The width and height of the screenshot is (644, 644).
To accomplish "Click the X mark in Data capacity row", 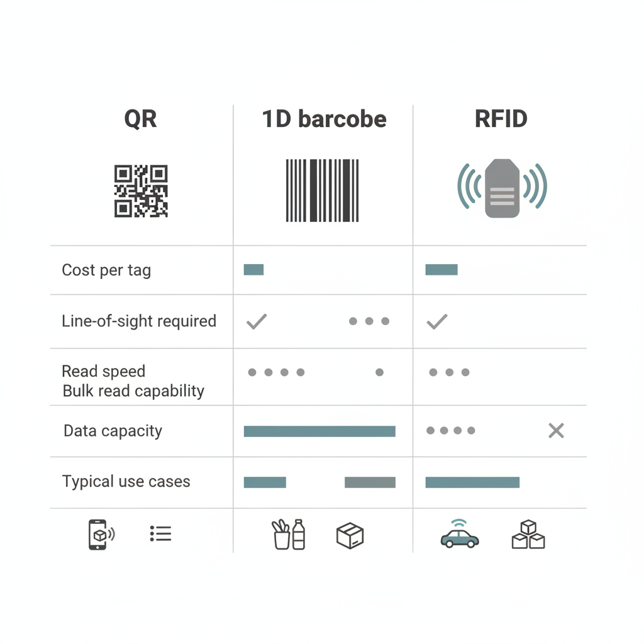I will click(556, 431).
